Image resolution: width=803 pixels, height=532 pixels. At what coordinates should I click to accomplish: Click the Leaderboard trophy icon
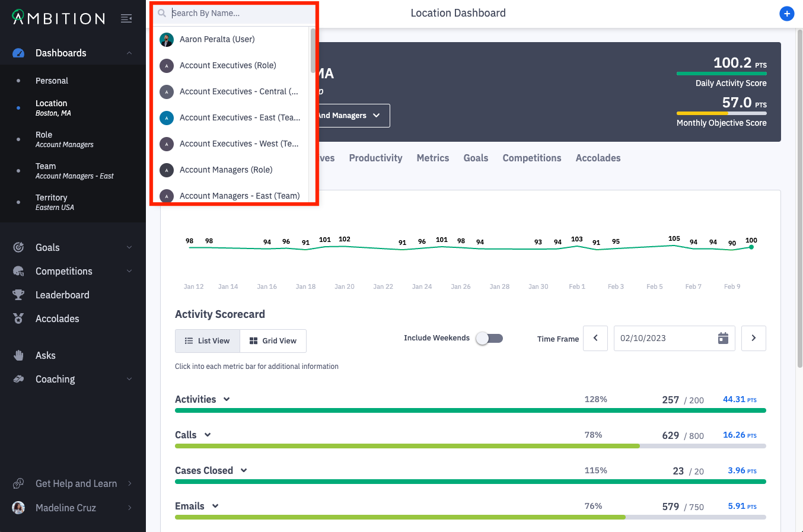(x=18, y=295)
